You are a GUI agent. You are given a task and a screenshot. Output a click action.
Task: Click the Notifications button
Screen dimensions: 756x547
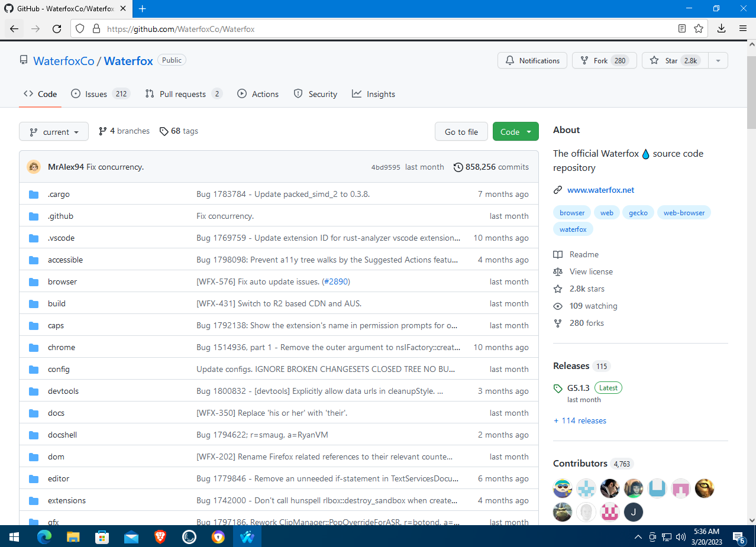[x=532, y=60]
